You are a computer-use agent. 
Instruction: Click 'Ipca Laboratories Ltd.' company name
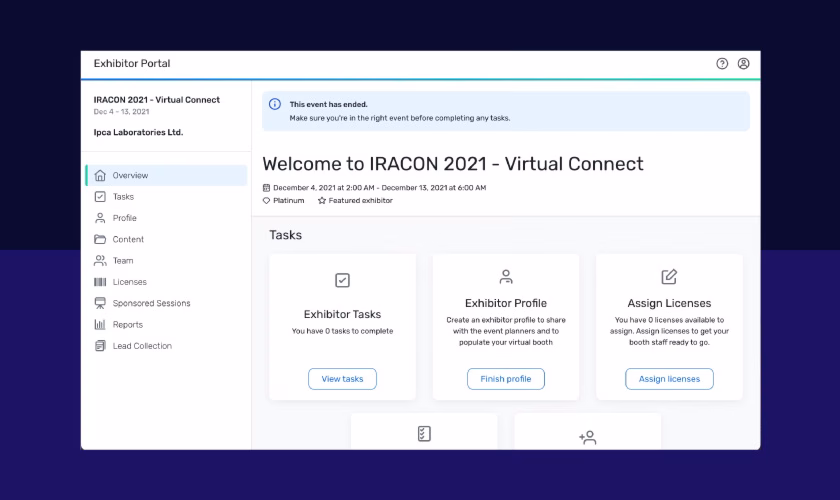pyautogui.click(x=138, y=132)
